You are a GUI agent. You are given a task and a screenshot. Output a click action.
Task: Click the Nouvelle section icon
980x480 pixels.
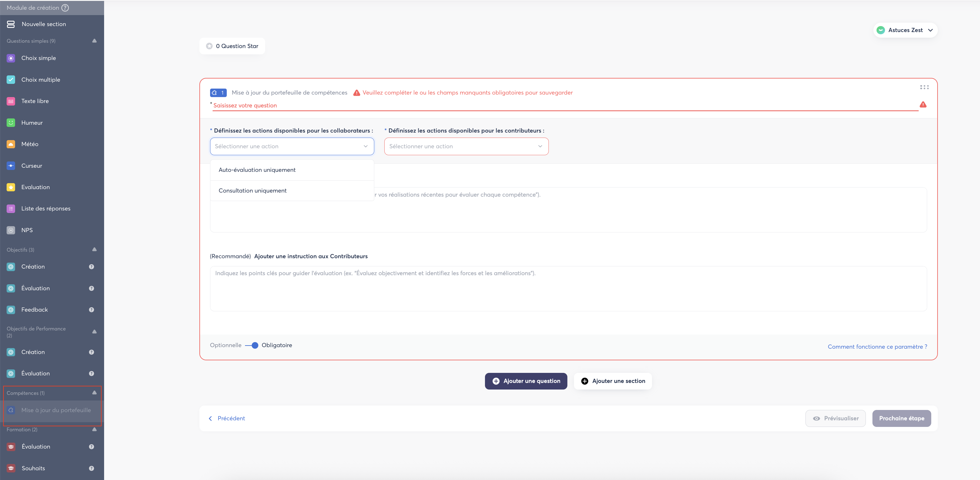(11, 24)
